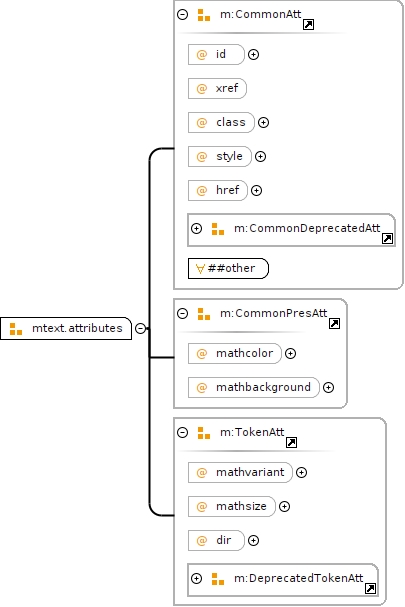Screen dimensions: 405x607
Task: Click the mtext.attributes group icon
Action: [16, 329]
